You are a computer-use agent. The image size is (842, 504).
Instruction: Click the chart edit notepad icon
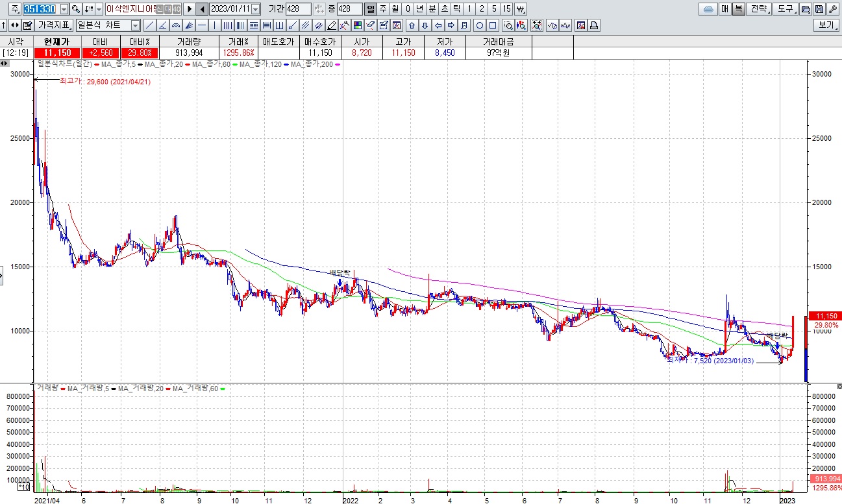(x=27, y=25)
